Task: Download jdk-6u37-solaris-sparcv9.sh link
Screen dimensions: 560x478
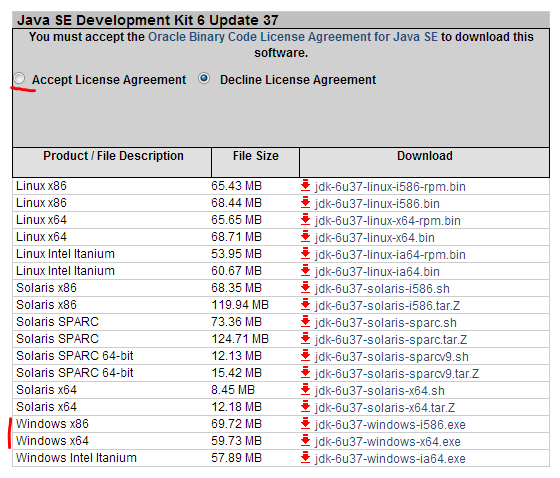Action: (392, 357)
